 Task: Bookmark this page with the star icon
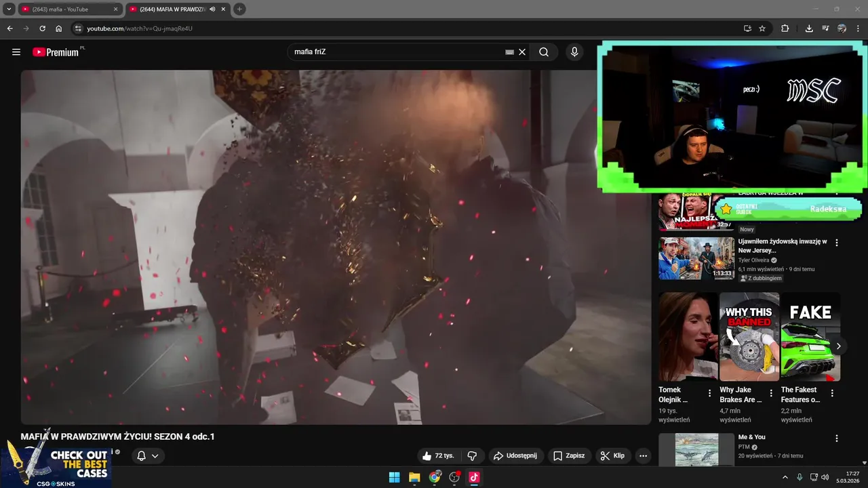(x=762, y=28)
